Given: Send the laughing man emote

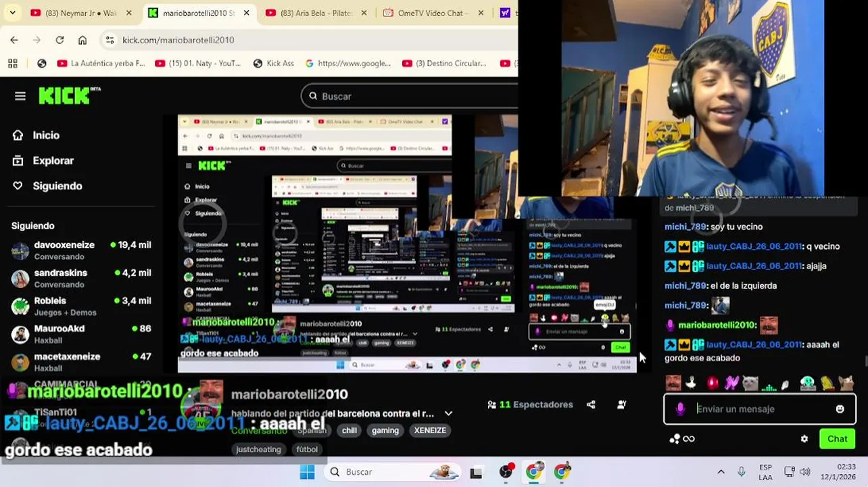Looking at the screenshot, I should pyautogui.click(x=673, y=383).
